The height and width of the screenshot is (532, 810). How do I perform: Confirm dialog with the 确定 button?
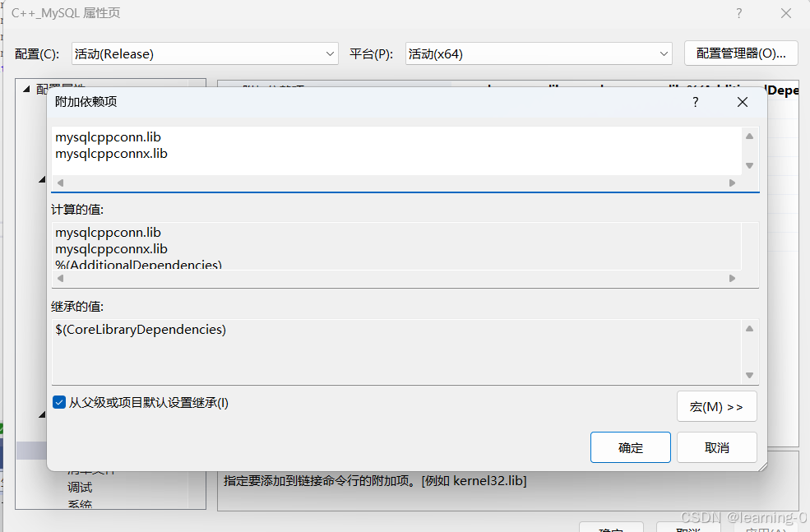click(630, 447)
